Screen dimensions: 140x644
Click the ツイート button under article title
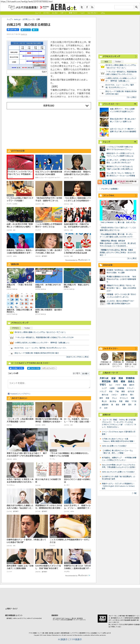pos(26,30)
